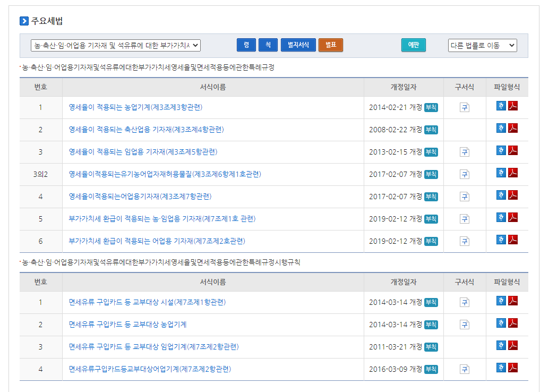The width and height of the screenshot is (540, 392).
Task: Open link 영세율이 적용되는 농업기계(제3조제3항관련)
Action: point(135,107)
